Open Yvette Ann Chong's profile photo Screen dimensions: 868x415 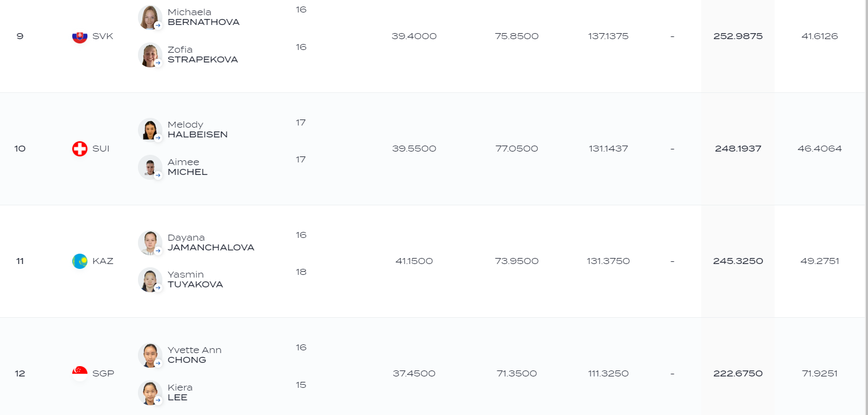(150, 355)
